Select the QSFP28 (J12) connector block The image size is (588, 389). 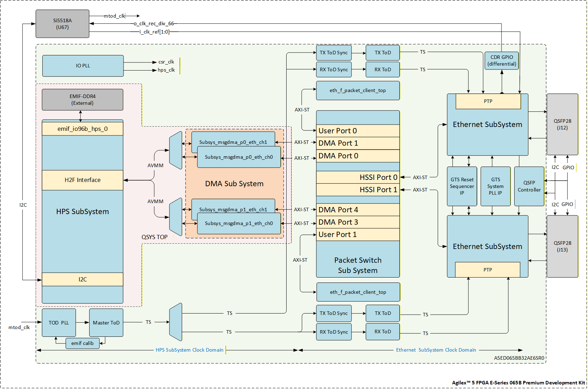click(x=562, y=124)
